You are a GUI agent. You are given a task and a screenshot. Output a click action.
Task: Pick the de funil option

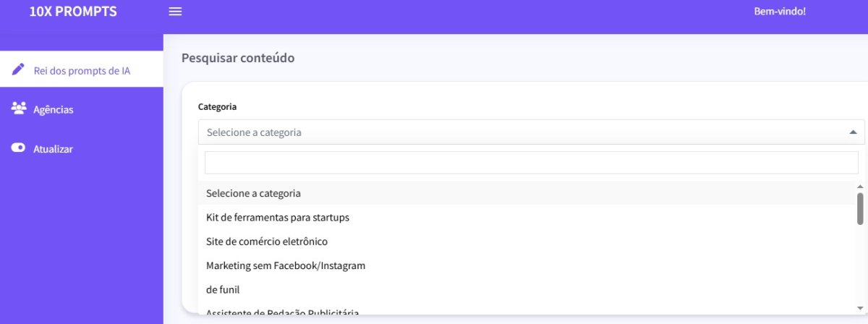pos(527,289)
